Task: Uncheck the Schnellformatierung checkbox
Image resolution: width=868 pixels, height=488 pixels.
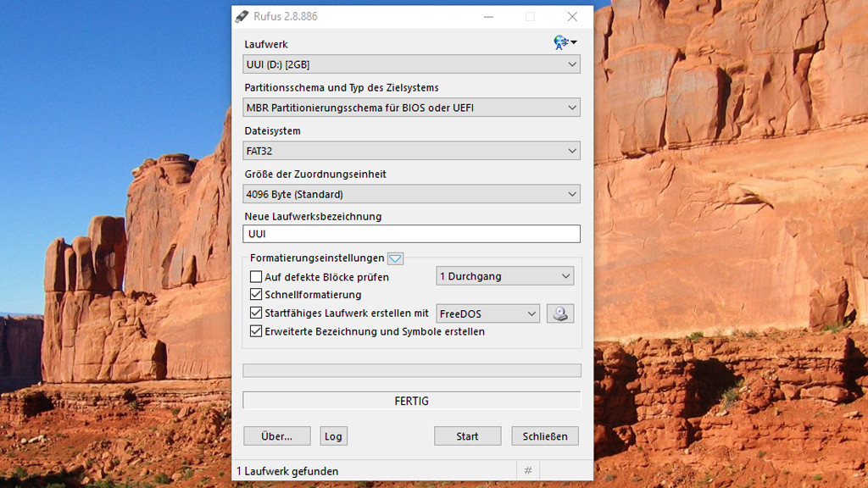Action: [256, 295]
